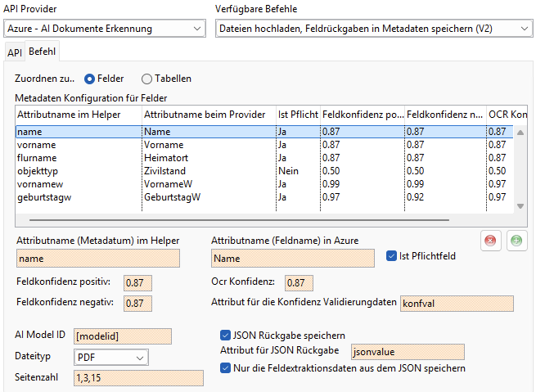
Task: Select the Tabellen radio button
Action: click(147, 79)
